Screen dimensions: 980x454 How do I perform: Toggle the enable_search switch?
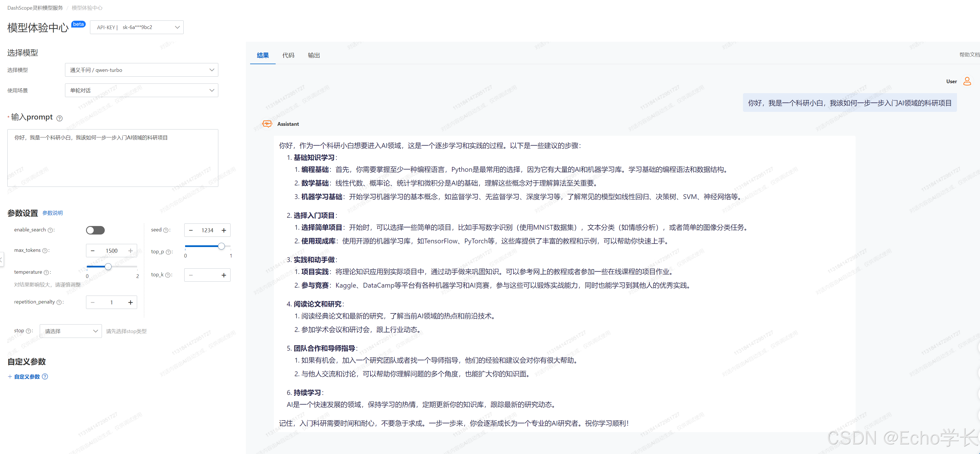point(95,230)
